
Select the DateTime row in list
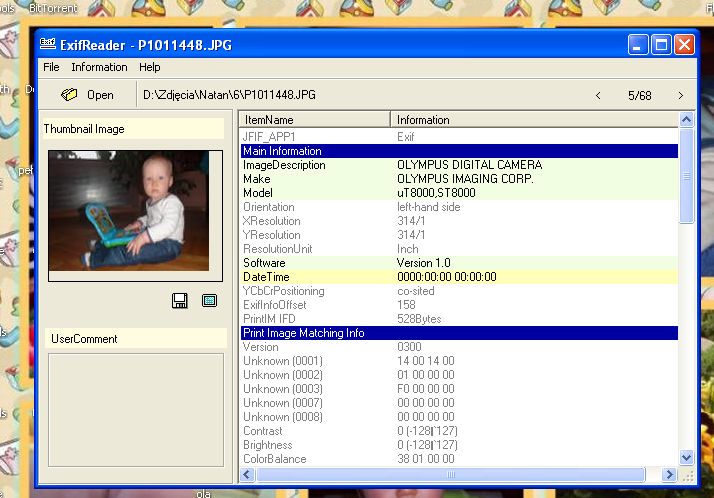coord(459,277)
